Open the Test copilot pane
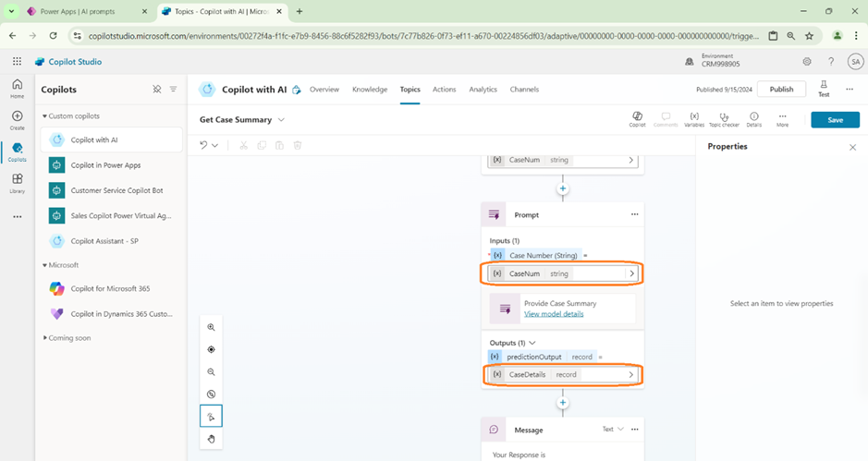Image resolution: width=868 pixels, height=461 pixels. click(x=823, y=88)
